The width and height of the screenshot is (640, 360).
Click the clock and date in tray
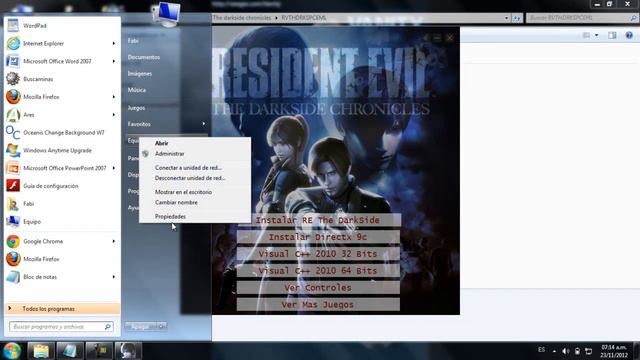[614, 351]
